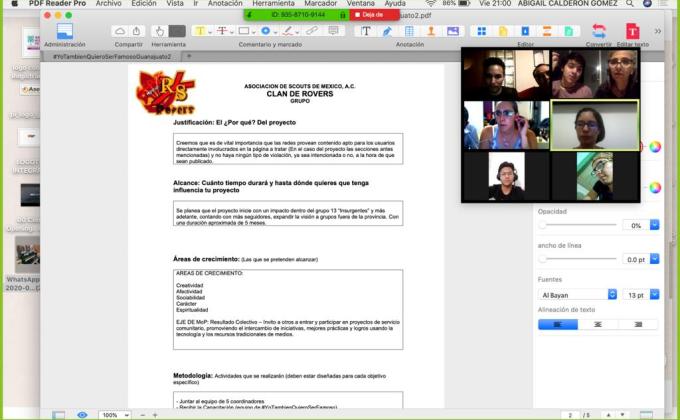Open the Vista menu
Screen dimensions: 680x420
coord(175,3)
